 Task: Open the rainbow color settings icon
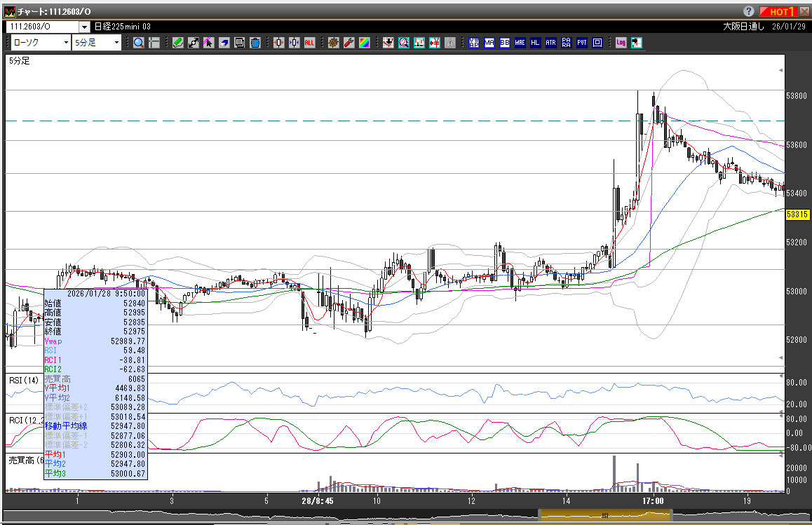(x=364, y=43)
